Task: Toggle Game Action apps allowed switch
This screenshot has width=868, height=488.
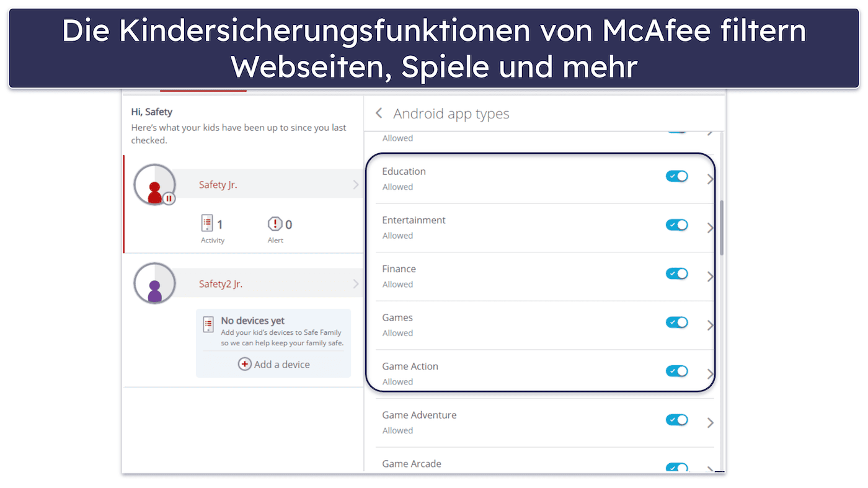Action: point(677,371)
